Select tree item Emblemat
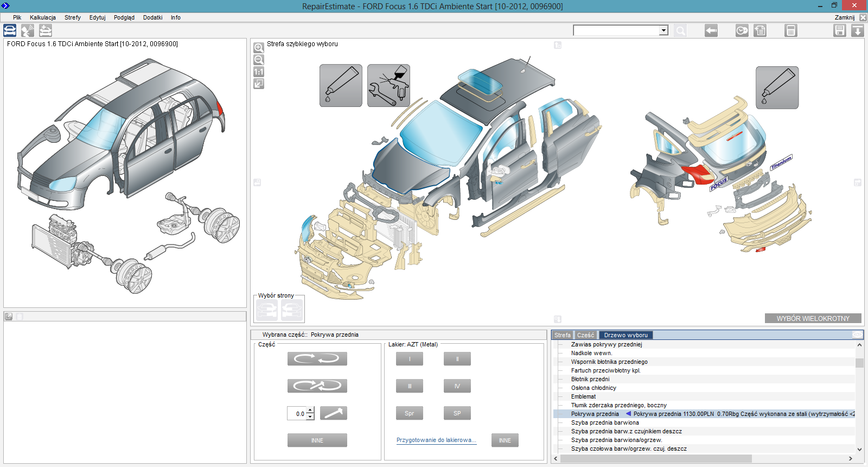Screen dimensions: 868x467 [583, 396]
